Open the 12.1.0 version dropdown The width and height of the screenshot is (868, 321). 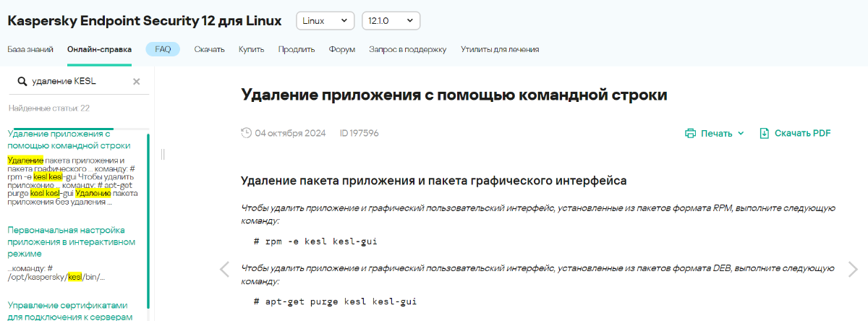(x=391, y=21)
